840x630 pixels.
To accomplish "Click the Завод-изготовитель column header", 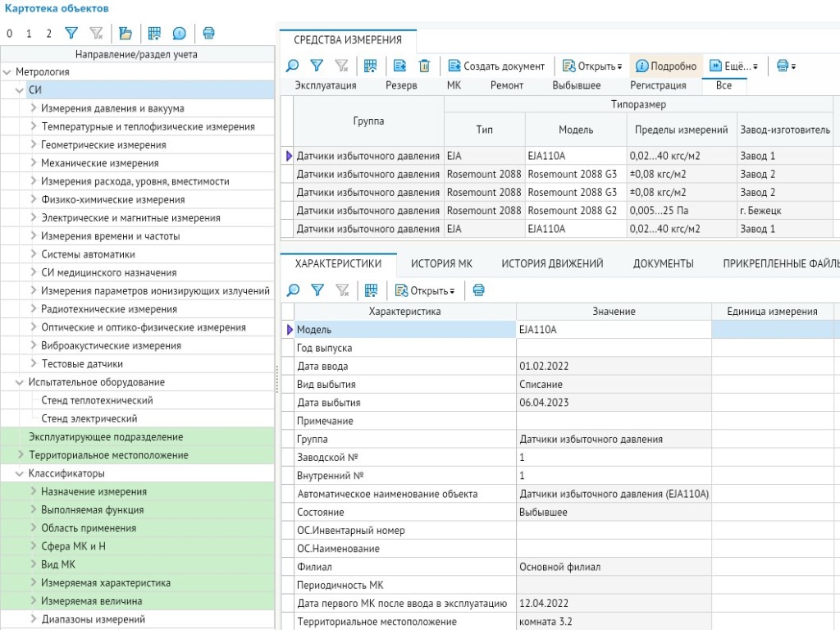I will pyautogui.click(x=785, y=130).
